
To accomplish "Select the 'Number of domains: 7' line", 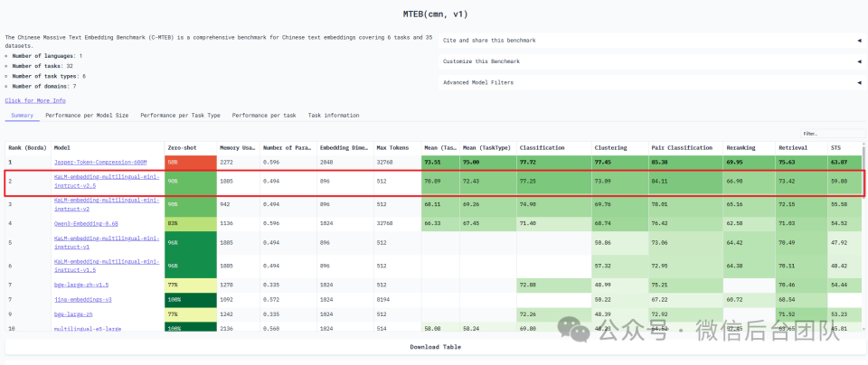I will pos(44,86).
